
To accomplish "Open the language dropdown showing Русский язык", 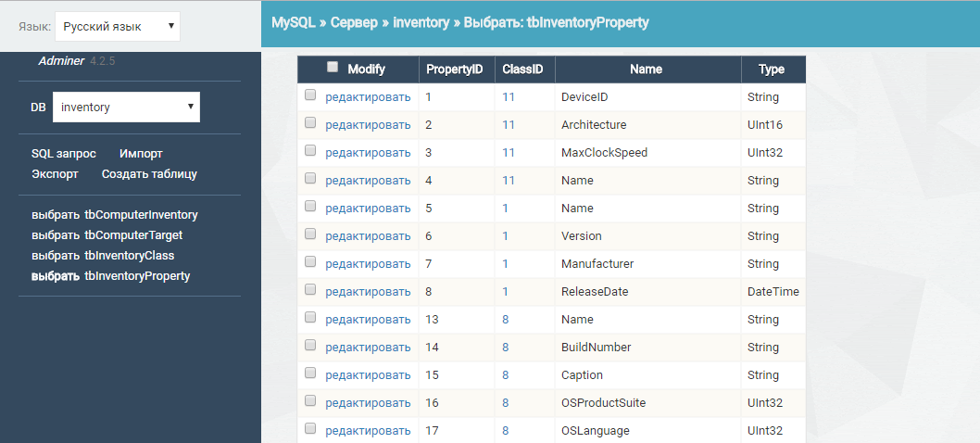I will click(x=118, y=27).
